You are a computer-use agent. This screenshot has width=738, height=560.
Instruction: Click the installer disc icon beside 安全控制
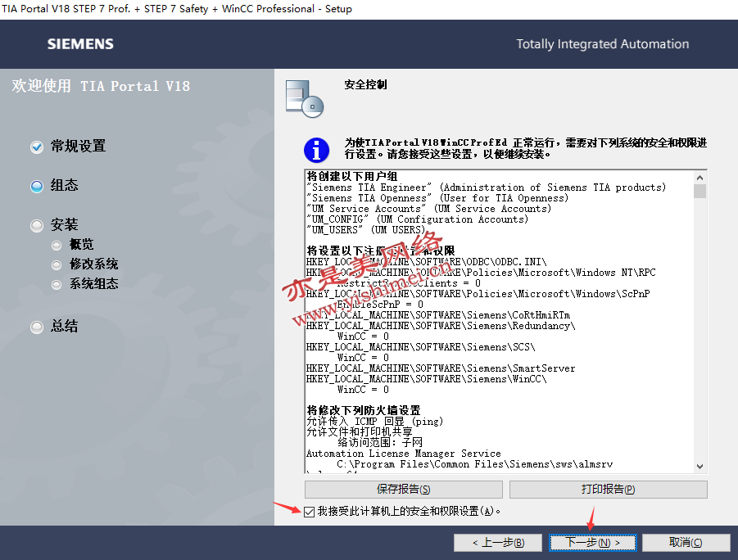(305, 99)
